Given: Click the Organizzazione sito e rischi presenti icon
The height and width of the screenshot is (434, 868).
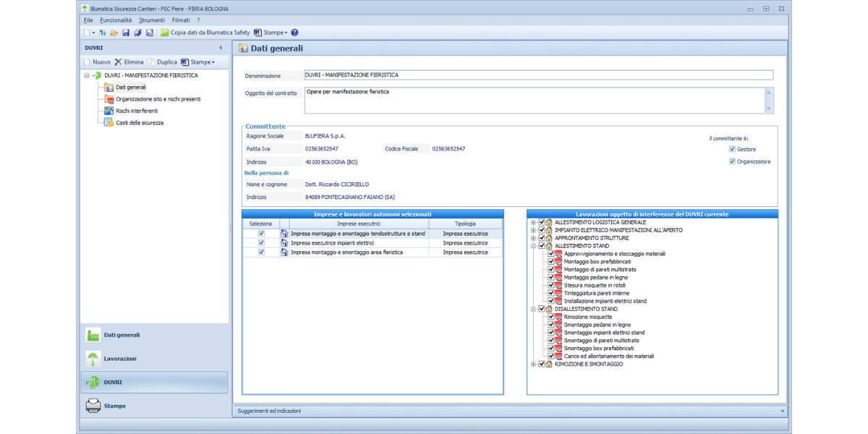Looking at the screenshot, I should coord(109,99).
